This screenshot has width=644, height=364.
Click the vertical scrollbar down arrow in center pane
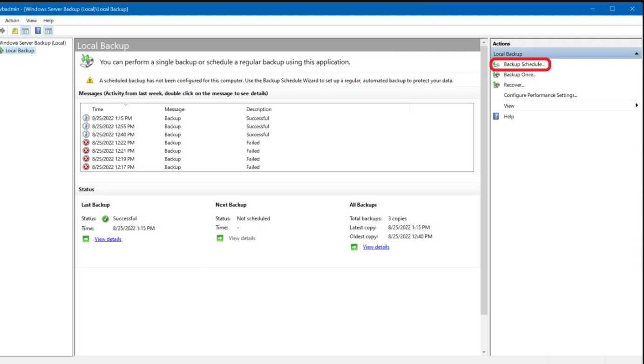tap(484, 352)
